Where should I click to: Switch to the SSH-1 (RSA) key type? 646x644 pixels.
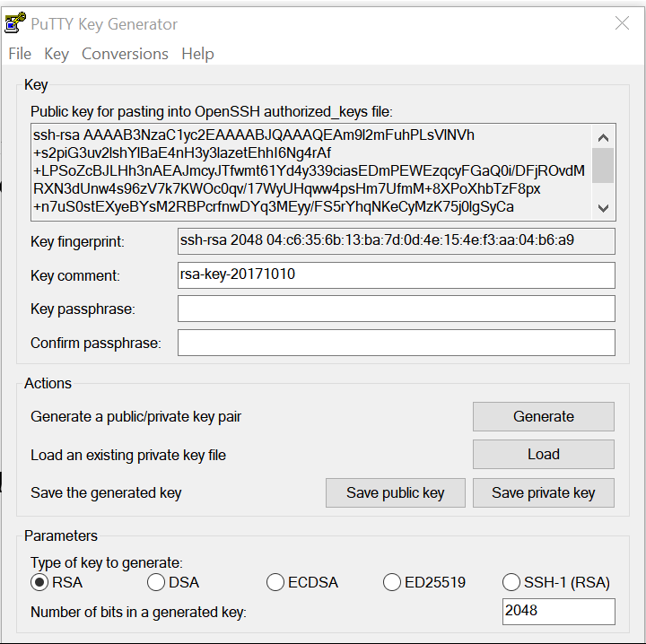click(x=511, y=582)
